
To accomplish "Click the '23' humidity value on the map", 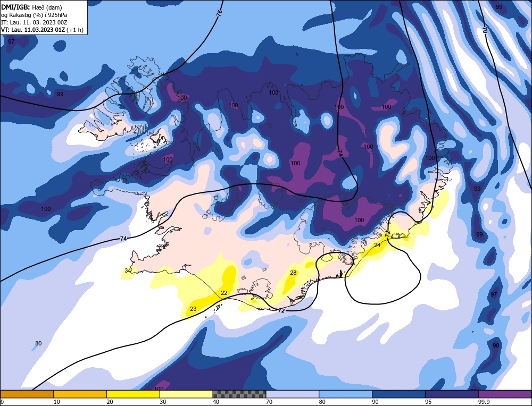I will tap(193, 309).
